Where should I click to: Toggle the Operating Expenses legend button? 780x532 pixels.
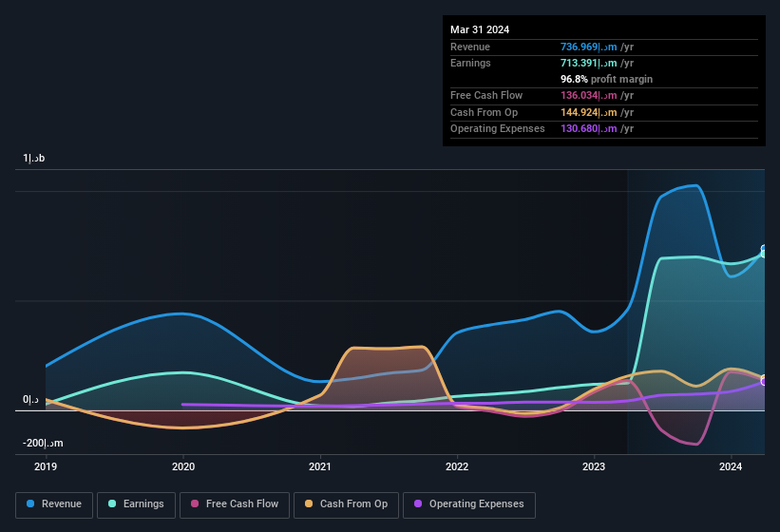point(469,504)
